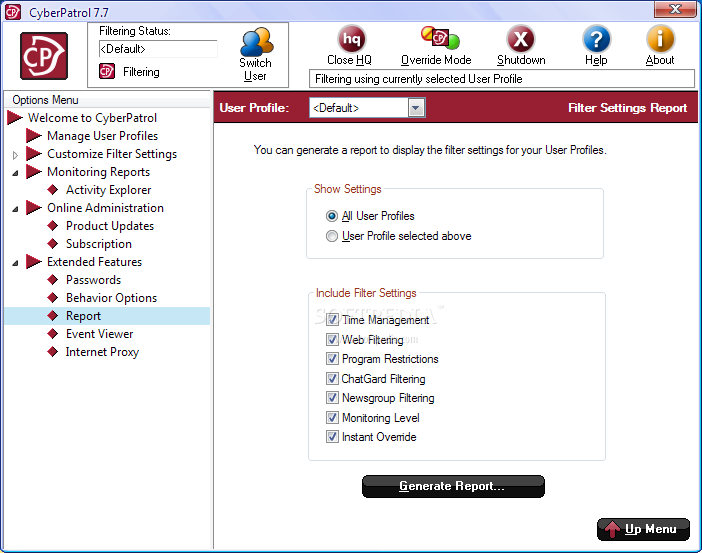The width and height of the screenshot is (702, 553).
Task: Click the red arrow beside Online Administration
Action: (34, 207)
